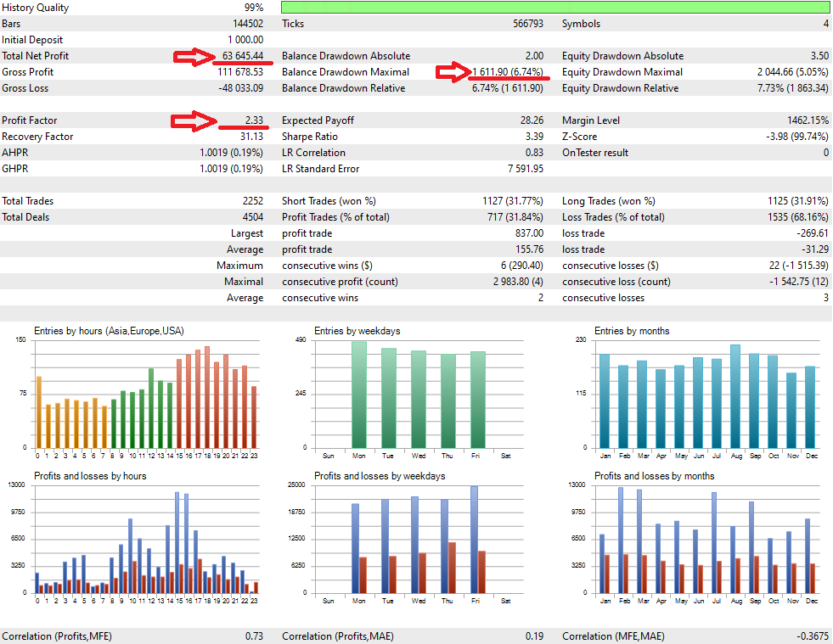Click the Profit Factor value 2.33
833x644 pixels.
coord(254,120)
